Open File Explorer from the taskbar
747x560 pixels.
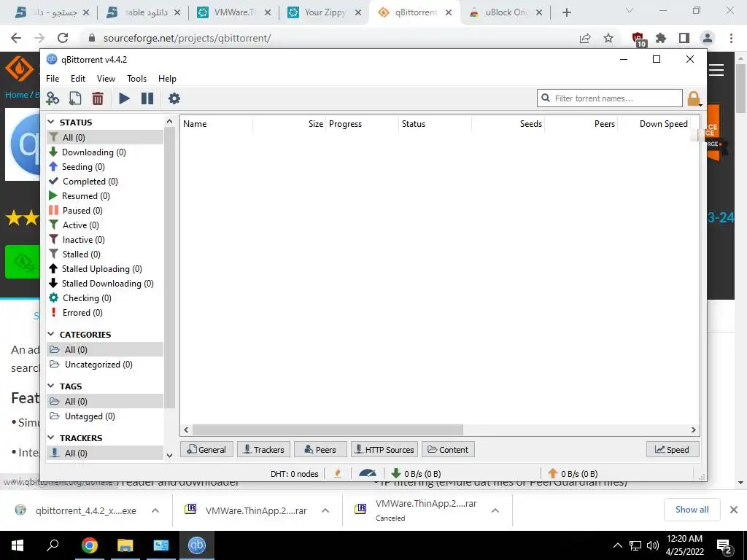pos(125,545)
